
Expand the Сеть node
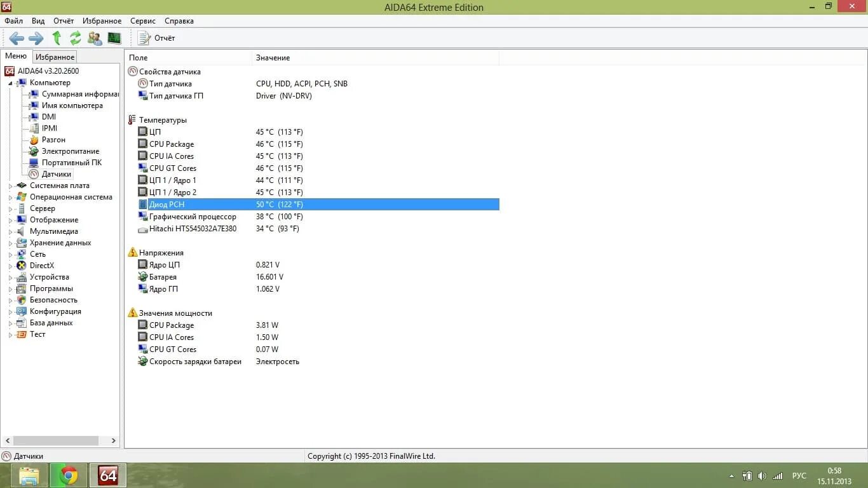[10, 255]
